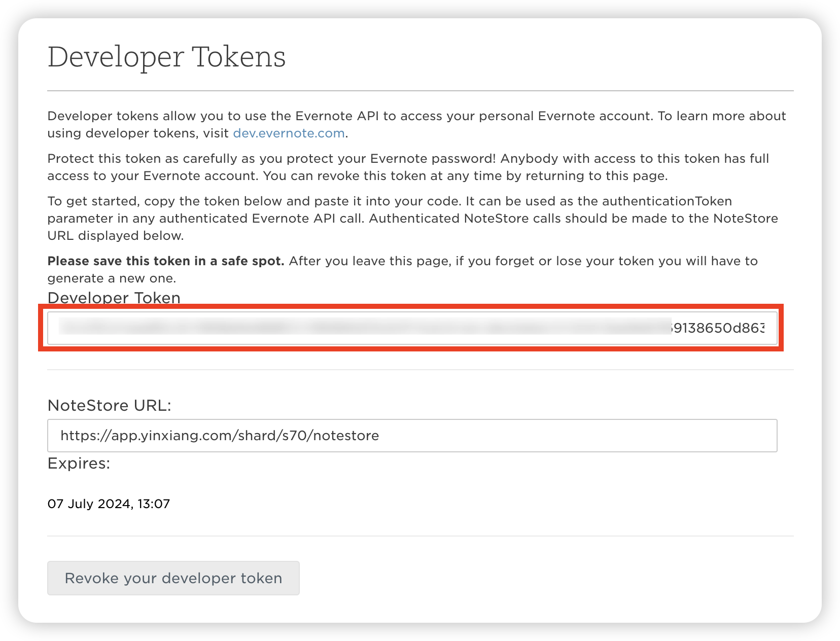Open the dev.evernote.com link
This screenshot has height=641, width=840.
(x=289, y=133)
